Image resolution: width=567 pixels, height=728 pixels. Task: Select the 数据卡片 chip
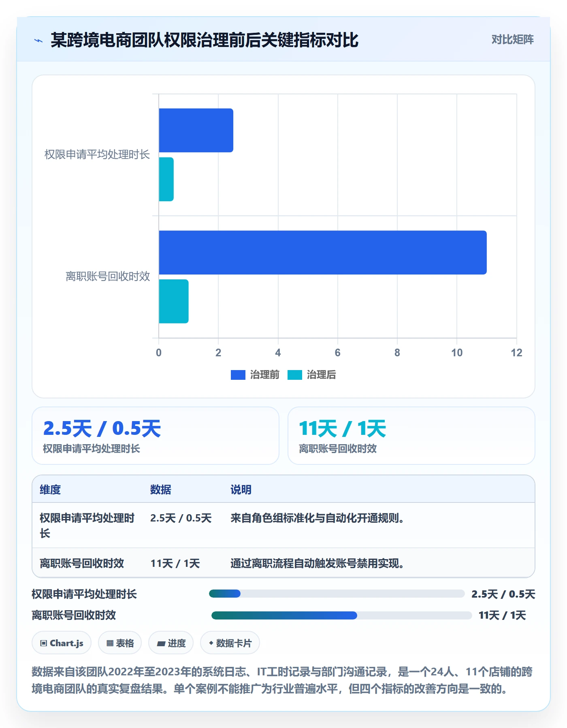(230, 643)
